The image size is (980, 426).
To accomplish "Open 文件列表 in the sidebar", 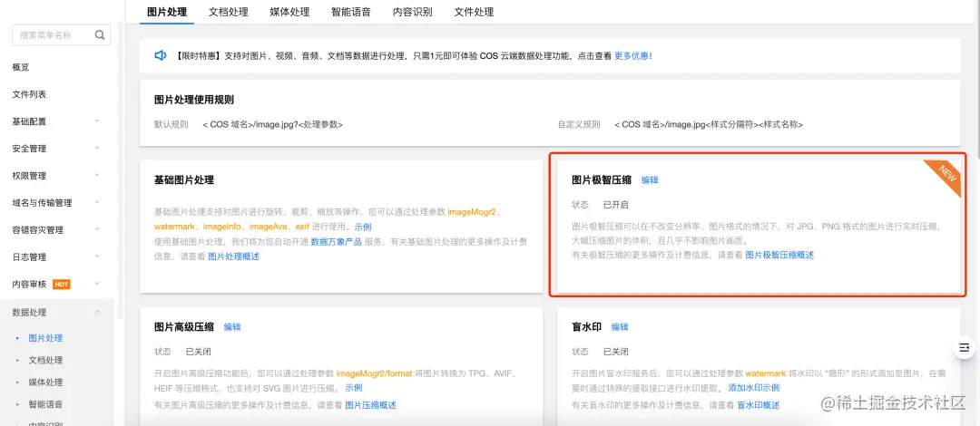I will 29,94.
